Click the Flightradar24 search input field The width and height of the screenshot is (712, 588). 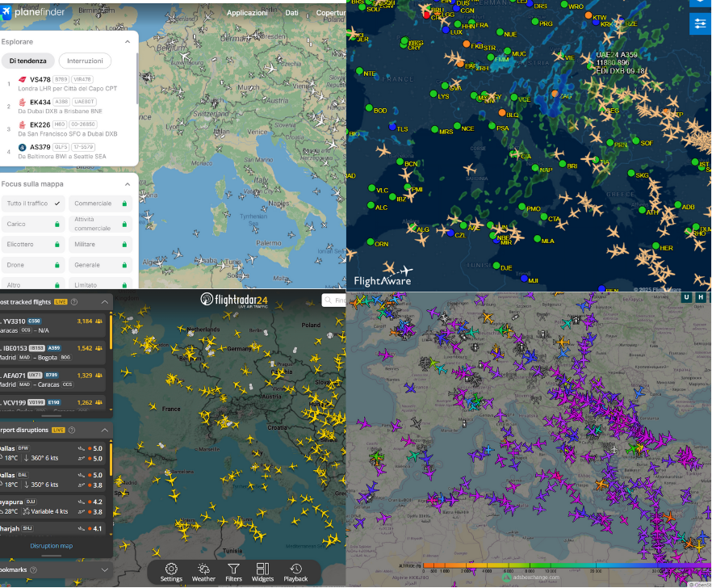pyautogui.click(x=335, y=300)
